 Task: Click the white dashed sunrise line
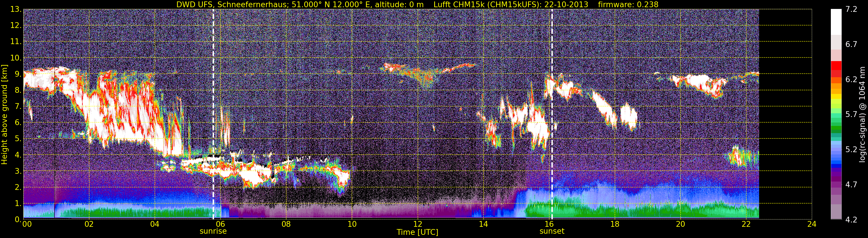[213, 114]
